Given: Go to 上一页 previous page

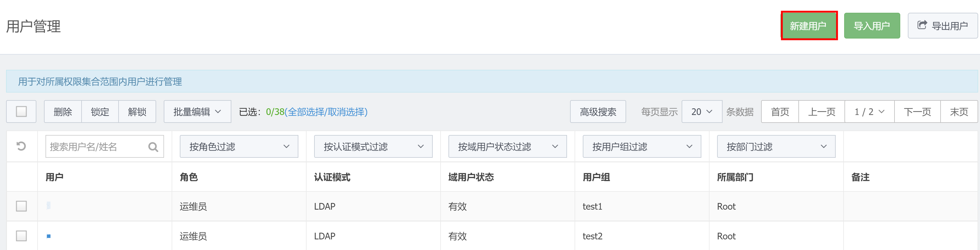Looking at the screenshot, I should [x=821, y=111].
